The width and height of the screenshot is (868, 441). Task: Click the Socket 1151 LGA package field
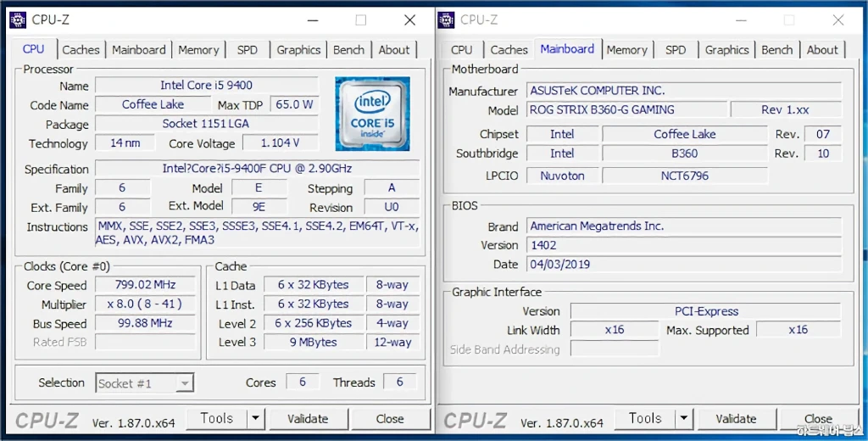pyautogui.click(x=207, y=124)
